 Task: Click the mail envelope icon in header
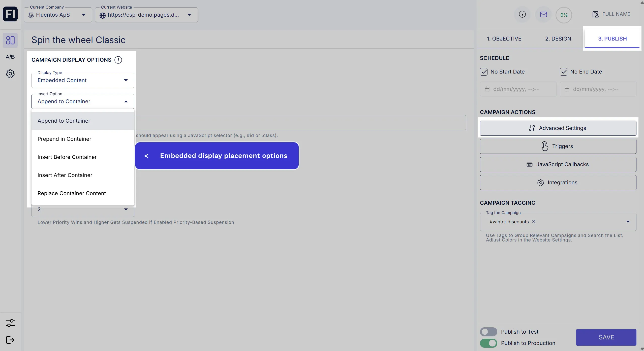(543, 14)
